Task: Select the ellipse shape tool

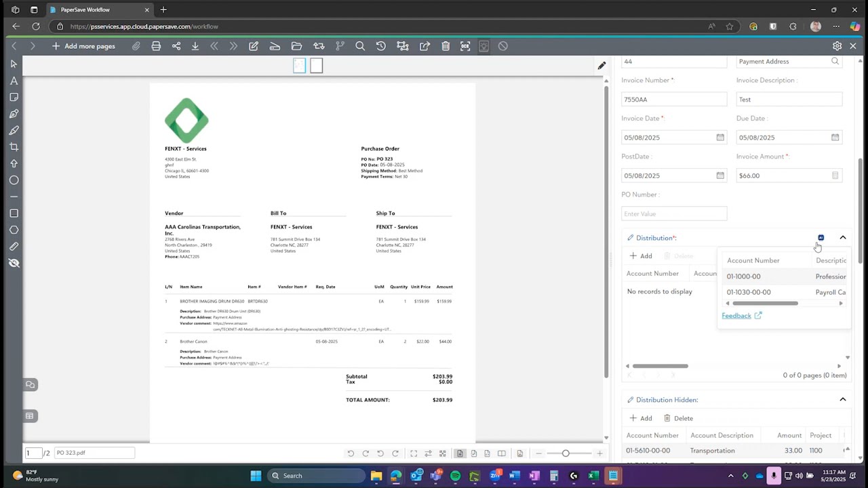Action: coord(14,180)
